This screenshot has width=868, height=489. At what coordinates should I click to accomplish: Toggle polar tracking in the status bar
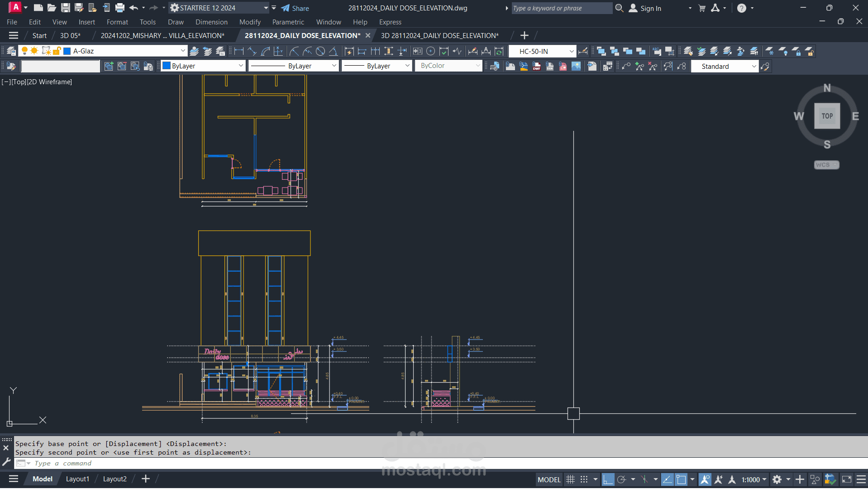pos(621,479)
